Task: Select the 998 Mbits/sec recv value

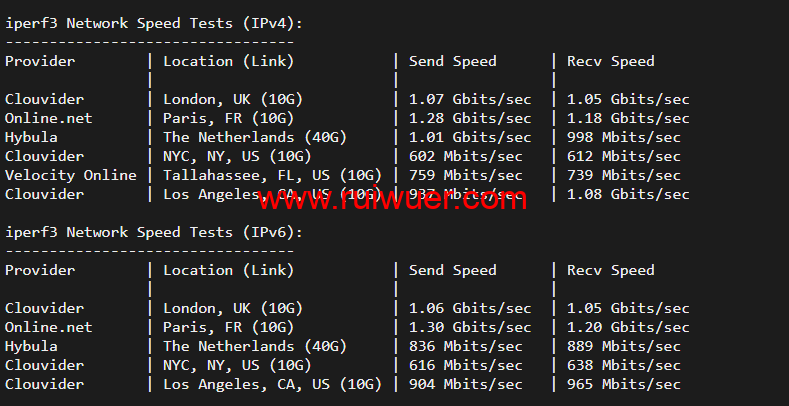Action: pos(624,137)
